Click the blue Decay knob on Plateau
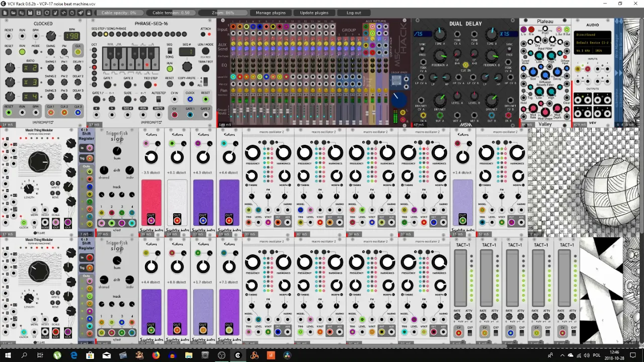The width and height of the screenshot is (644, 362). [x=557, y=71]
